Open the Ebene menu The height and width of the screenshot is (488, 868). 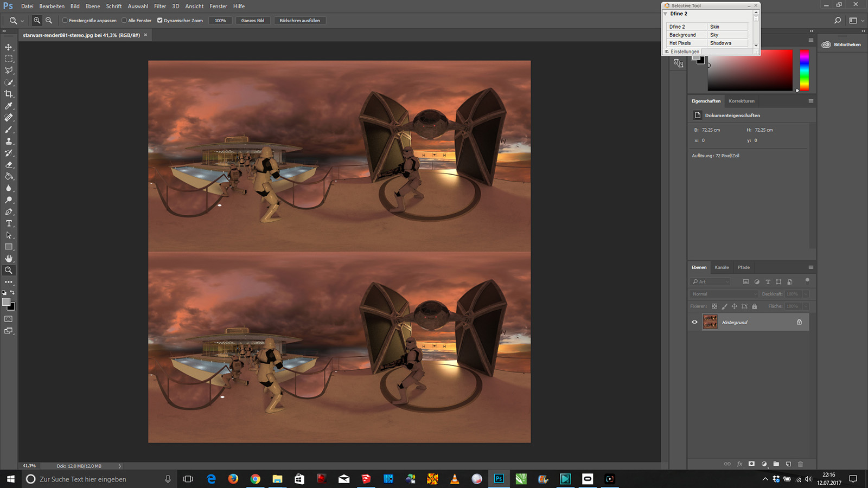point(93,7)
